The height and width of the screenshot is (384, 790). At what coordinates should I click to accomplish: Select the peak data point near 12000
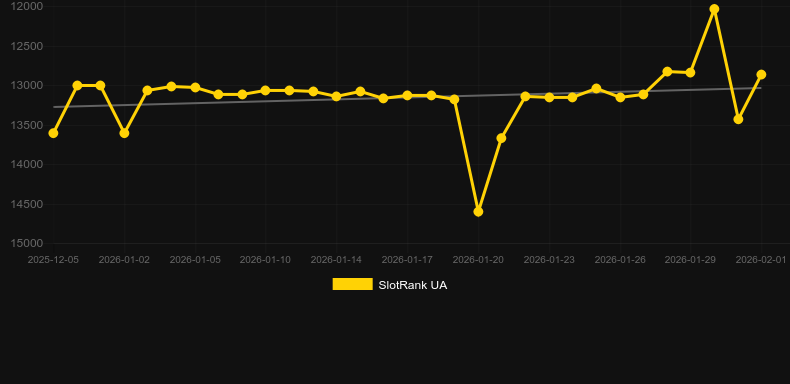tap(714, 9)
